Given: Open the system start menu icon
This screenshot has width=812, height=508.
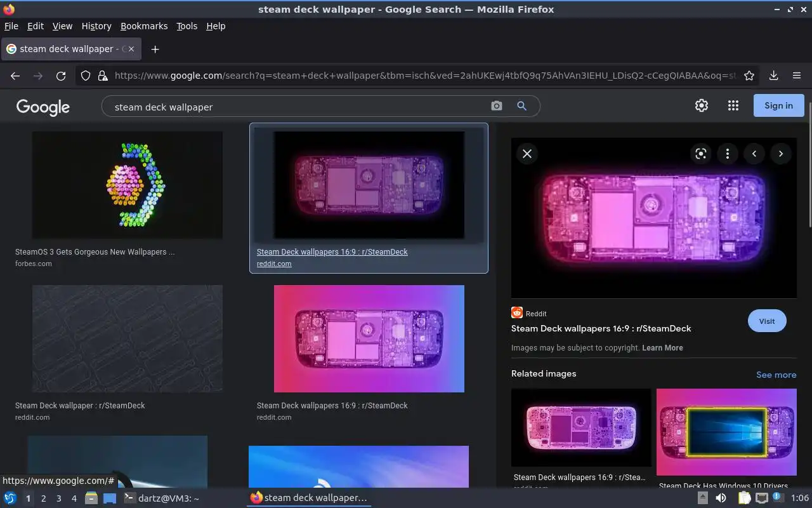Looking at the screenshot, I should (x=10, y=498).
